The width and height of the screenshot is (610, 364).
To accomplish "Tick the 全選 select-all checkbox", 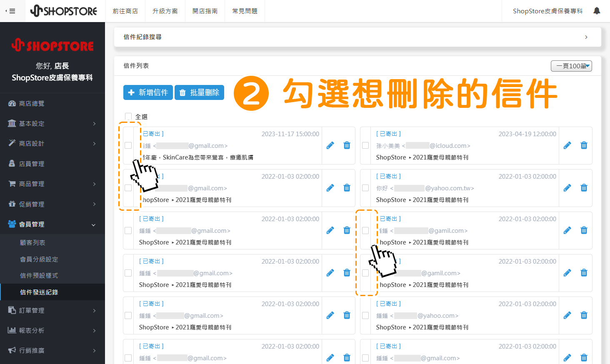I will click(x=128, y=117).
